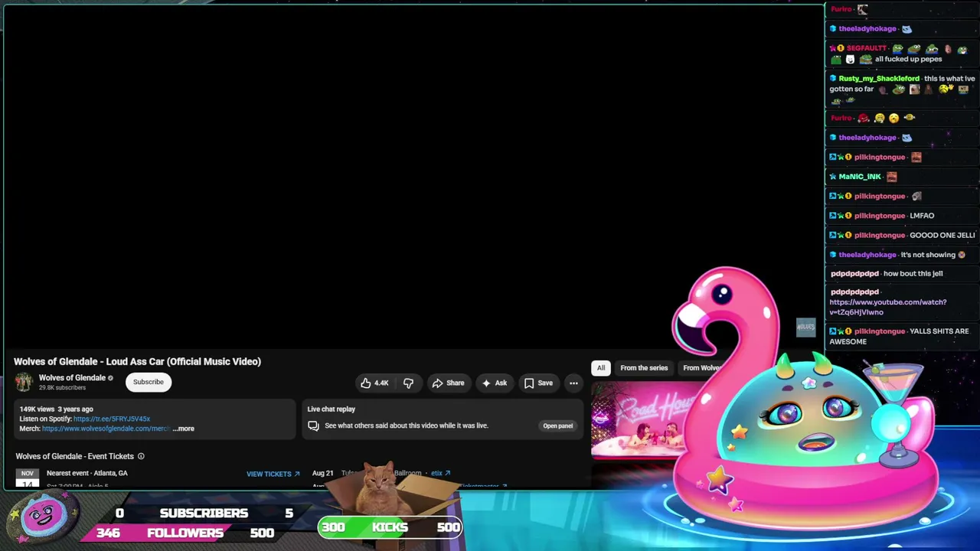Click the Save bookmark icon
This screenshot has width=980, height=551.
529,383
